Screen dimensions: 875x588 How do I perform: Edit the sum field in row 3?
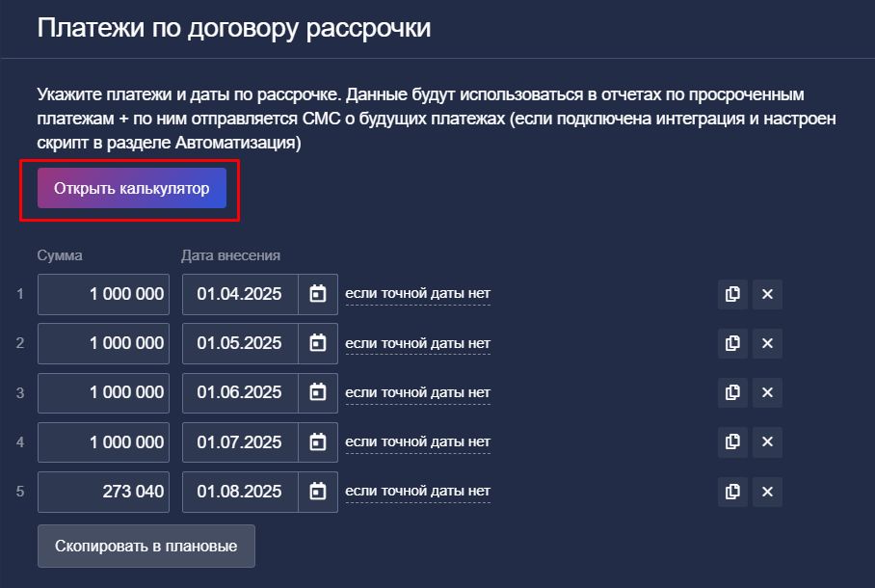103,392
